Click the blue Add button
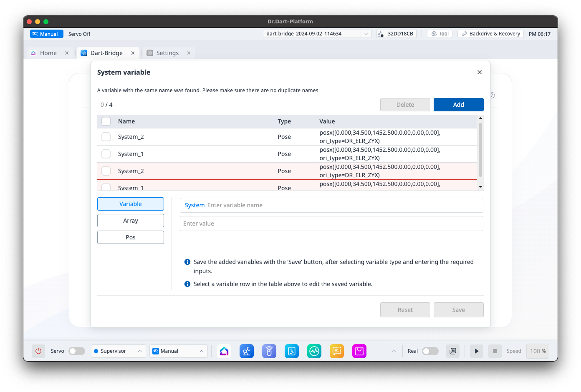The width and height of the screenshot is (581, 392). pyautogui.click(x=458, y=105)
